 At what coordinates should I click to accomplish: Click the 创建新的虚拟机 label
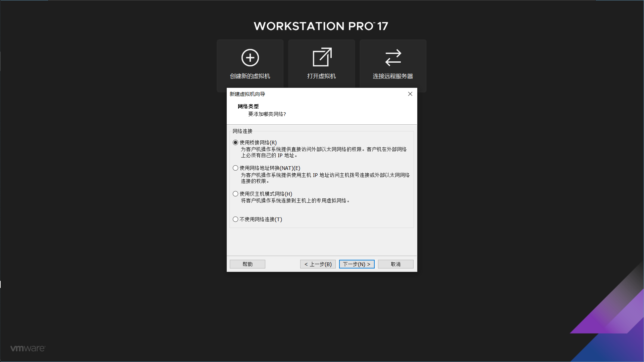pos(250,76)
